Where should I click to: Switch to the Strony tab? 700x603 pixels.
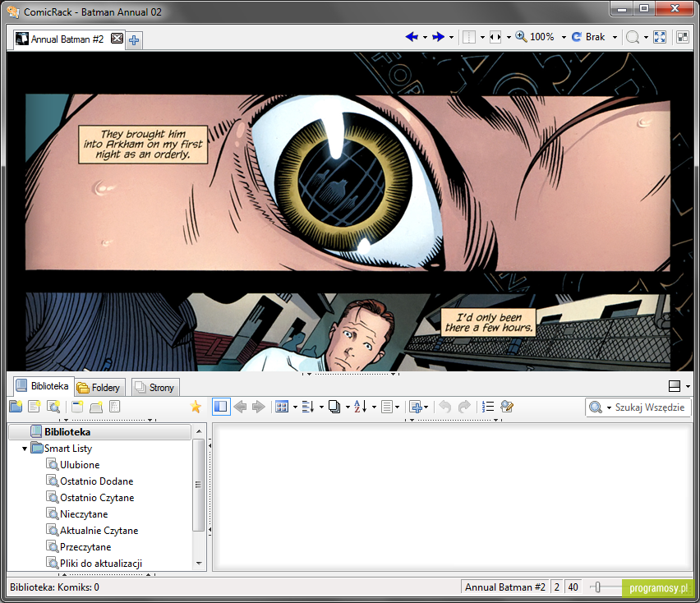(155, 388)
